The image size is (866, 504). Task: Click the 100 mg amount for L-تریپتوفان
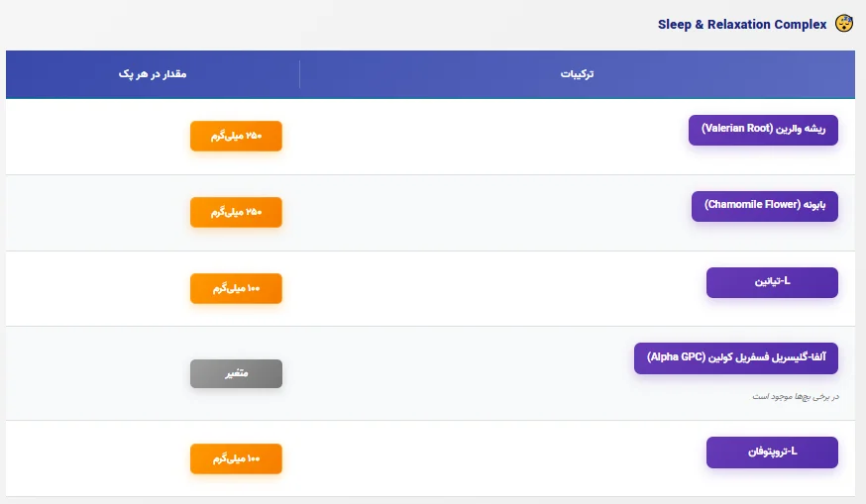click(236, 458)
